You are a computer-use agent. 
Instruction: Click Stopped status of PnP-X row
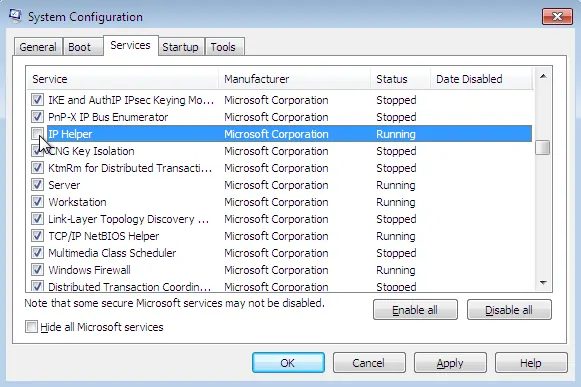tap(396, 117)
